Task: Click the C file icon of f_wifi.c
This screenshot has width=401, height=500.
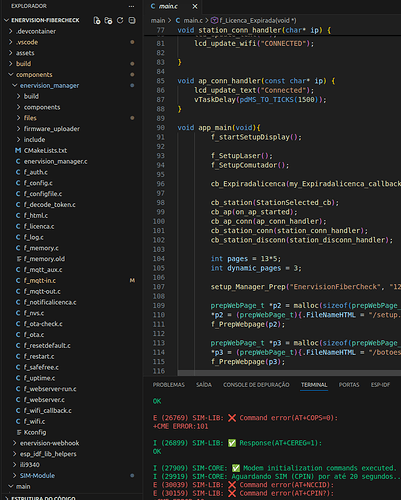Action: (18, 421)
